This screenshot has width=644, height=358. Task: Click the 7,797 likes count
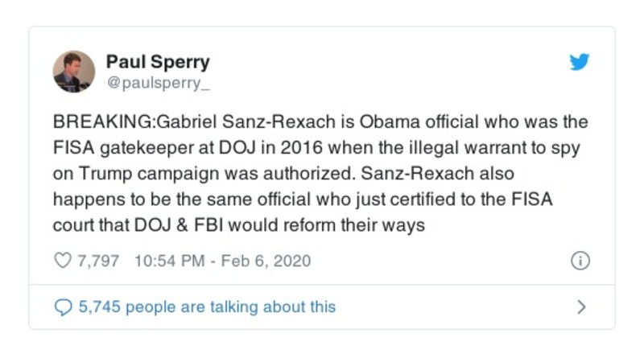coord(97,261)
